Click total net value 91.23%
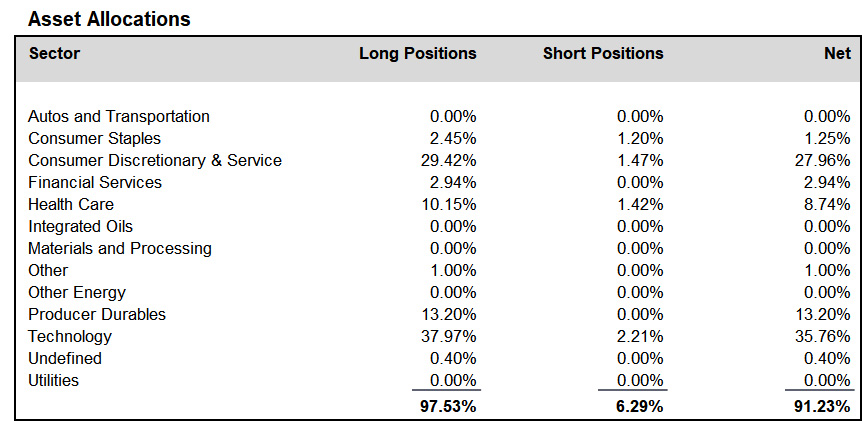This screenshot has width=862, height=421. [822, 407]
